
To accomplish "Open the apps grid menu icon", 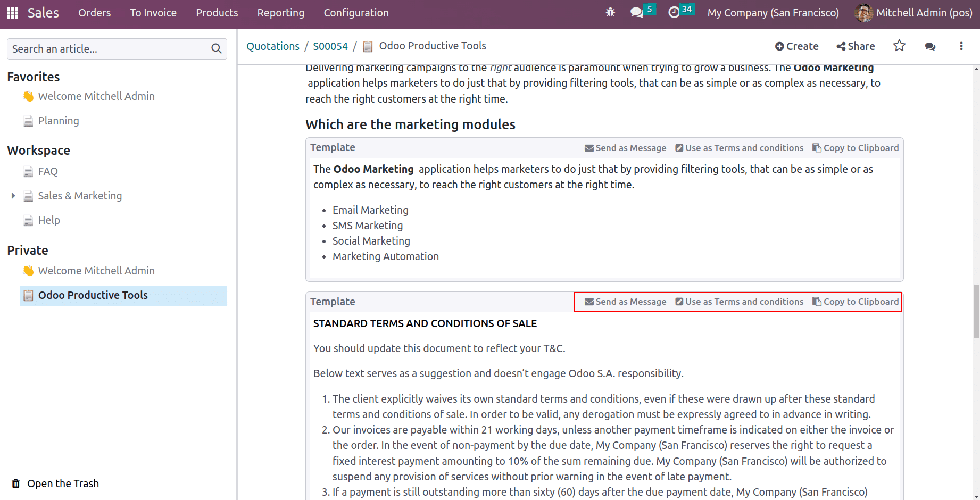I will pyautogui.click(x=12, y=13).
